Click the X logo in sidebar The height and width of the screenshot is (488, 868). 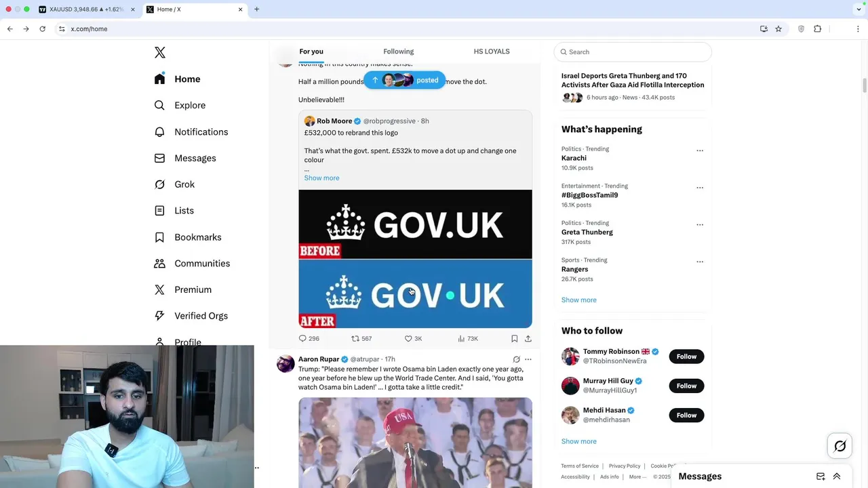point(160,52)
